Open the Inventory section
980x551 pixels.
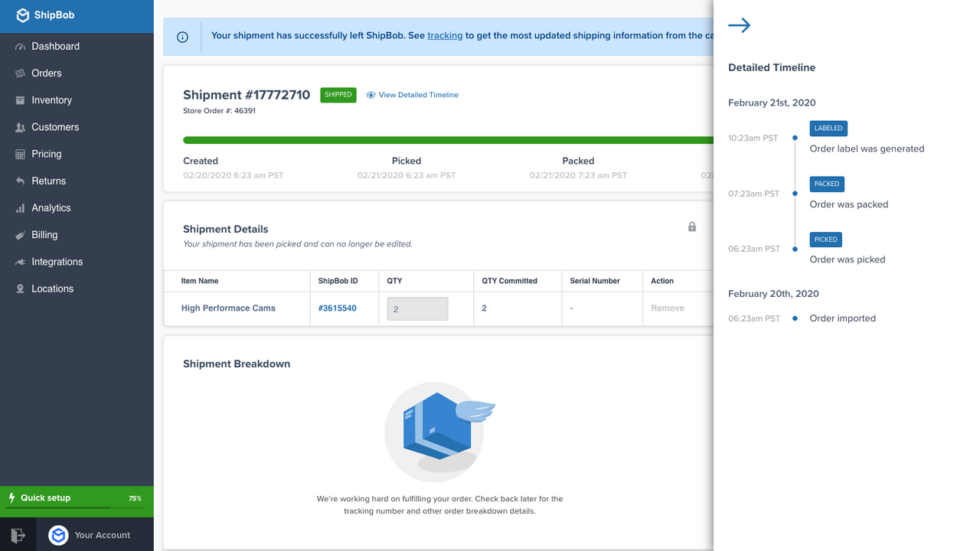pyautogui.click(x=52, y=100)
